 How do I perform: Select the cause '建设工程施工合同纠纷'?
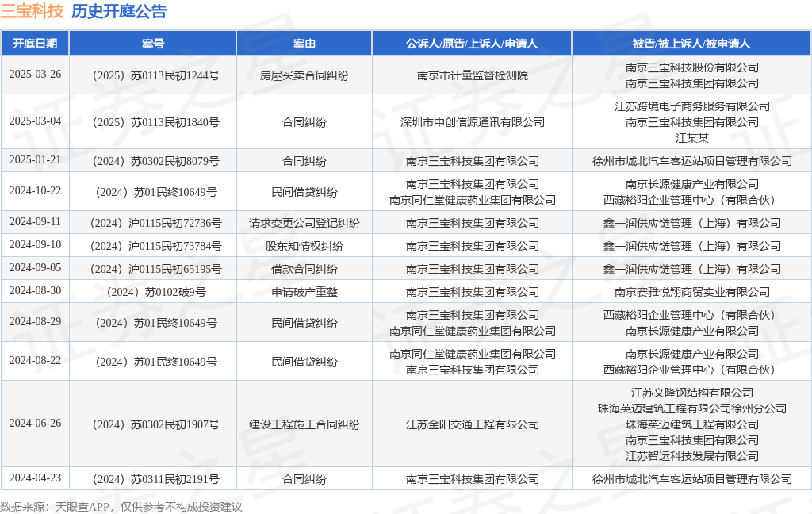click(304, 425)
